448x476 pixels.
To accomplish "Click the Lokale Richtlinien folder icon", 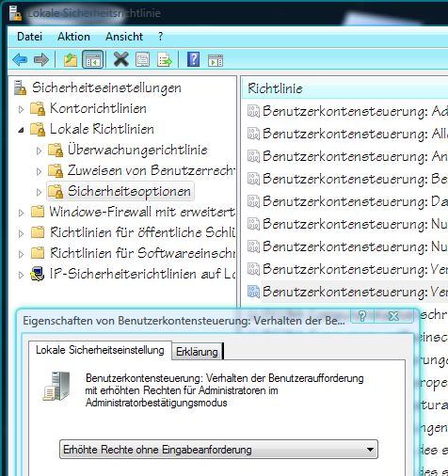I will pyautogui.click(x=38, y=129).
